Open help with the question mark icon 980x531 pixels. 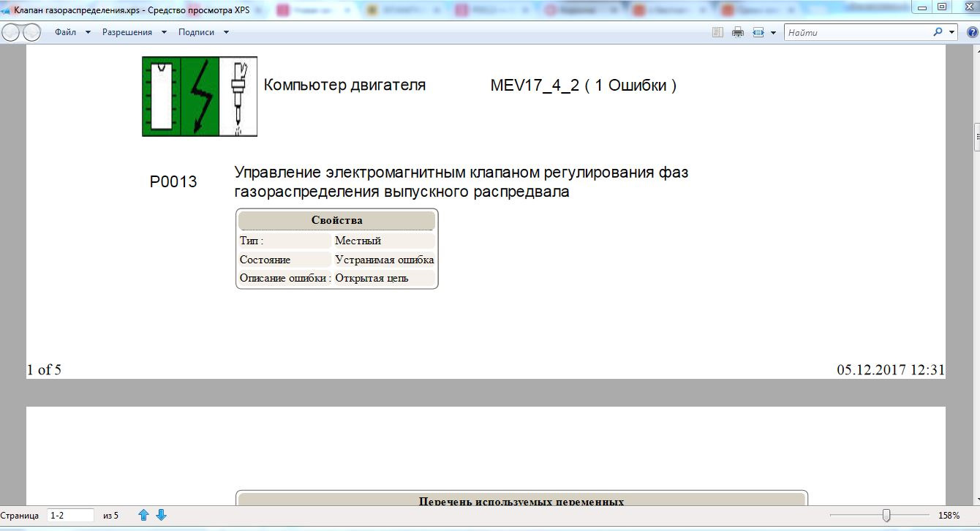pos(971,32)
